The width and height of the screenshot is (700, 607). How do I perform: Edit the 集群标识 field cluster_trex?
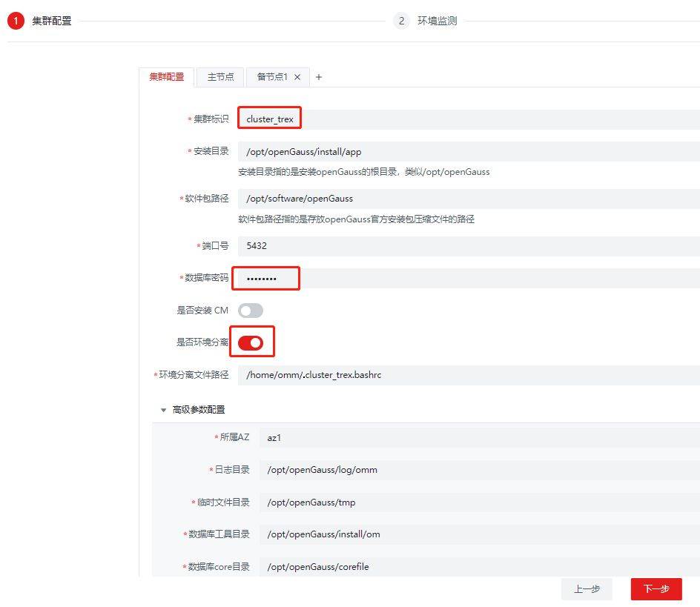point(469,119)
